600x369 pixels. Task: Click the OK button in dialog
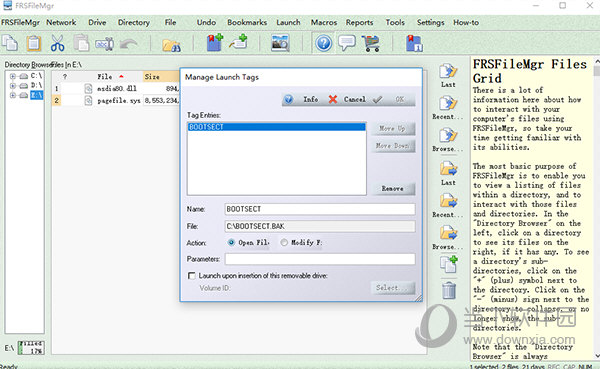tap(393, 99)
